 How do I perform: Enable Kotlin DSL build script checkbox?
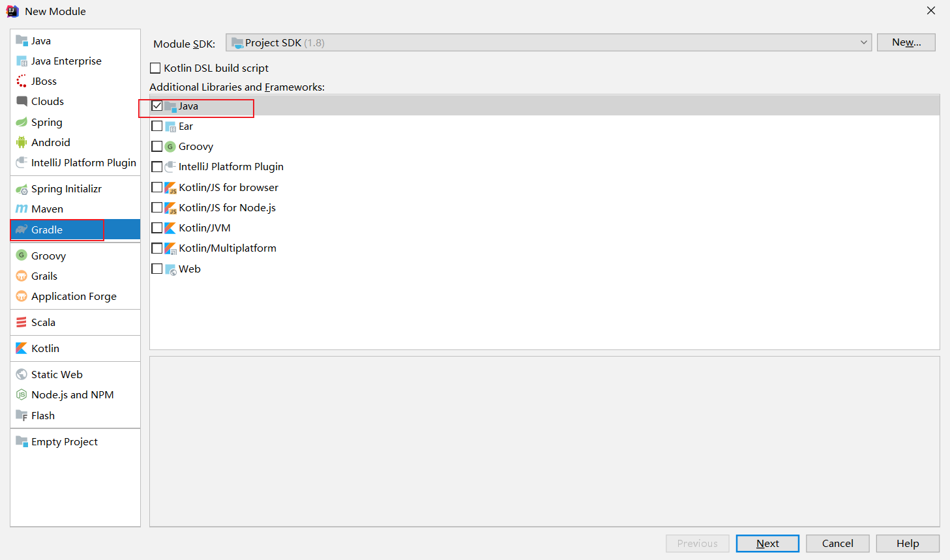tap(155, 68)
